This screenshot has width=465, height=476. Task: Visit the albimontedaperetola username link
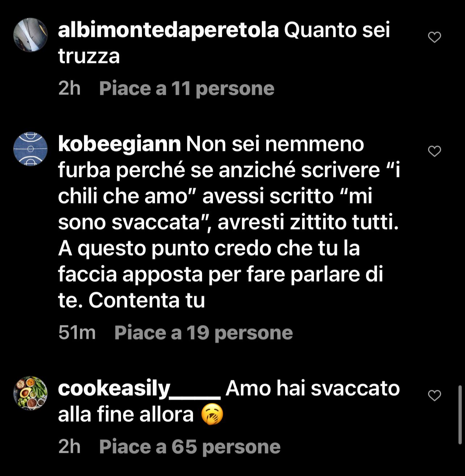pos(168,30)
